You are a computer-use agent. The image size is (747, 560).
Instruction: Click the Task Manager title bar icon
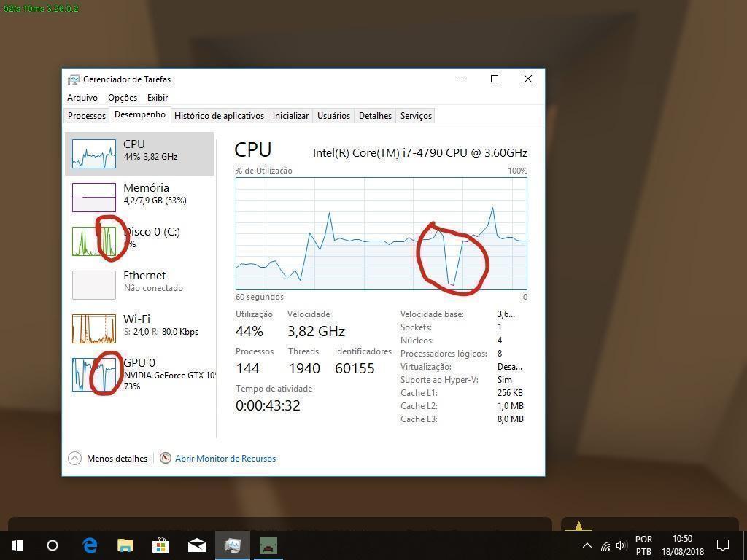(x=74, y=79)
